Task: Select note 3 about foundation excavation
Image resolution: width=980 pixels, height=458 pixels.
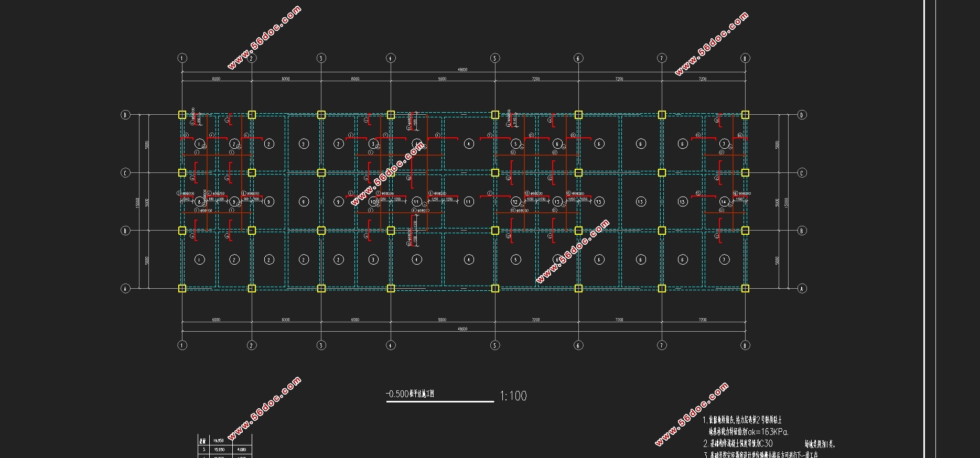Action: [761, 455]
